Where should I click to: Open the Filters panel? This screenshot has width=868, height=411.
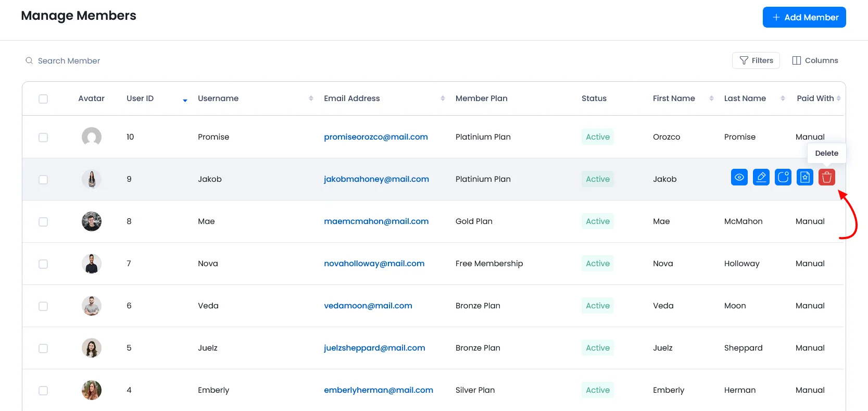tap(756, 60)
